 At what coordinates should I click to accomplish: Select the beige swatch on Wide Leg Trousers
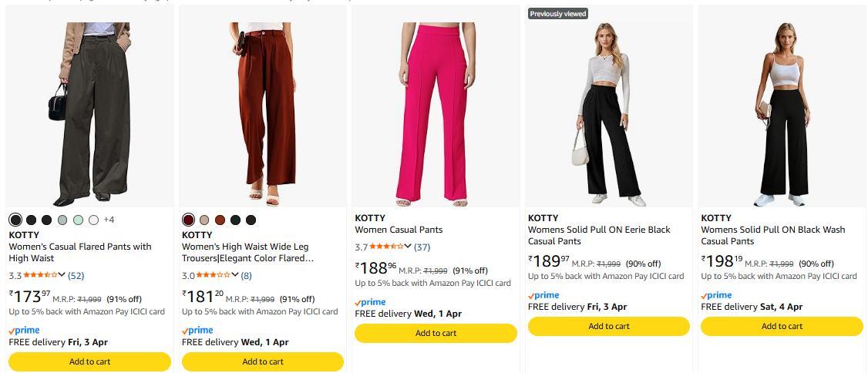pyautogui.click(x=204, y=220)
